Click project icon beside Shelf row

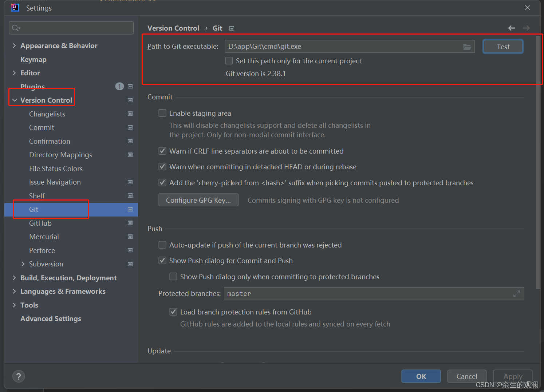(x=130, y=195)
